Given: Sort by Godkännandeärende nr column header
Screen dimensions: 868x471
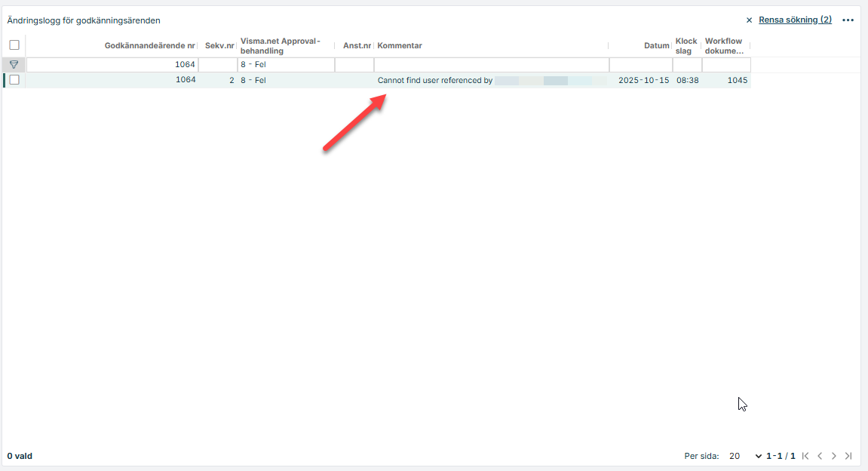Looking at the screenshot, I should point(149,46).
